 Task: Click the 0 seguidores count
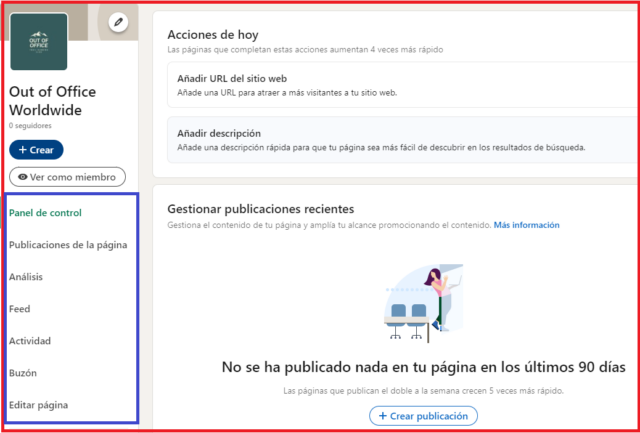[30, 126]
